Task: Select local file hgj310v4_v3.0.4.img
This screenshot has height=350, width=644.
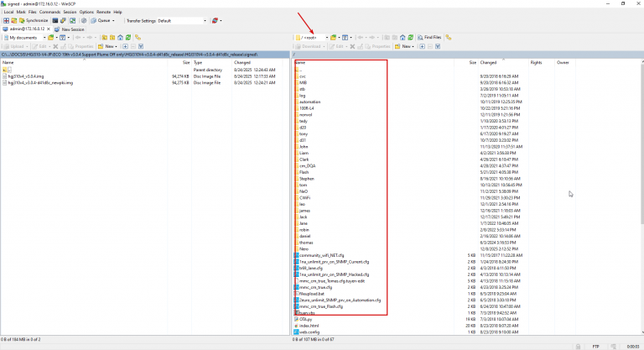Action: coord(26,76)
